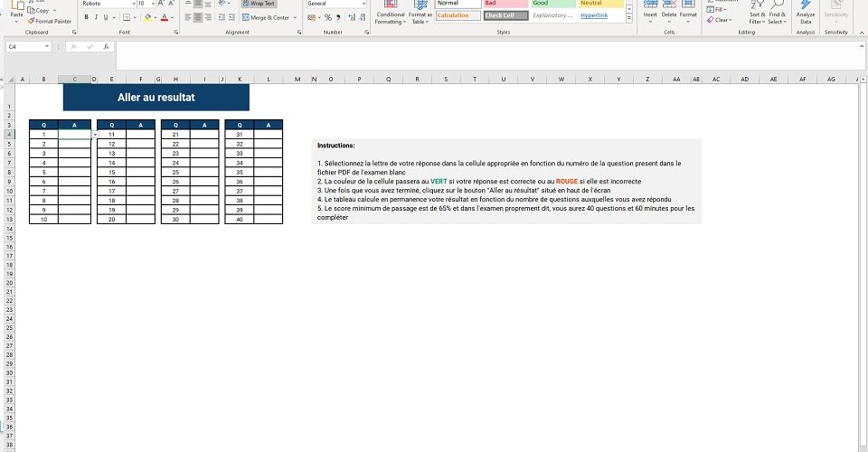The height and width of the screenshot is (452, 868).
Task: Click the fill color bucket icon
Action: coord(147,18)
